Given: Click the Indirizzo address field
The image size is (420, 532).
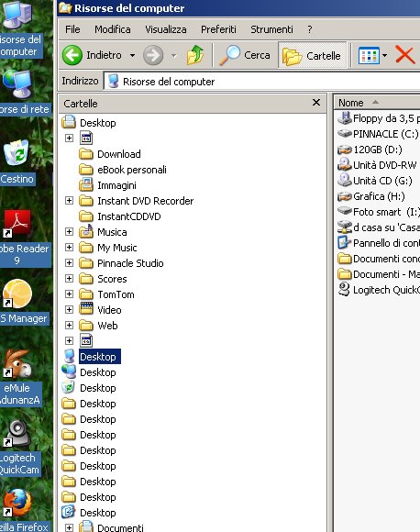Looking at the screenshot, I should point(262,82).
